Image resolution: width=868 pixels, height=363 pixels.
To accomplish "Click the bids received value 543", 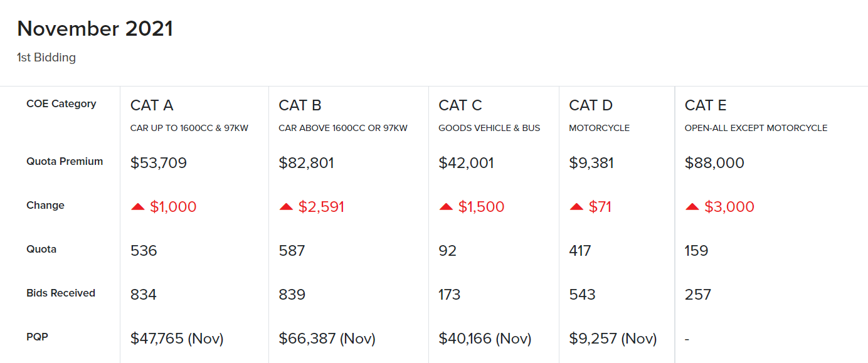I will pos(582,295).
